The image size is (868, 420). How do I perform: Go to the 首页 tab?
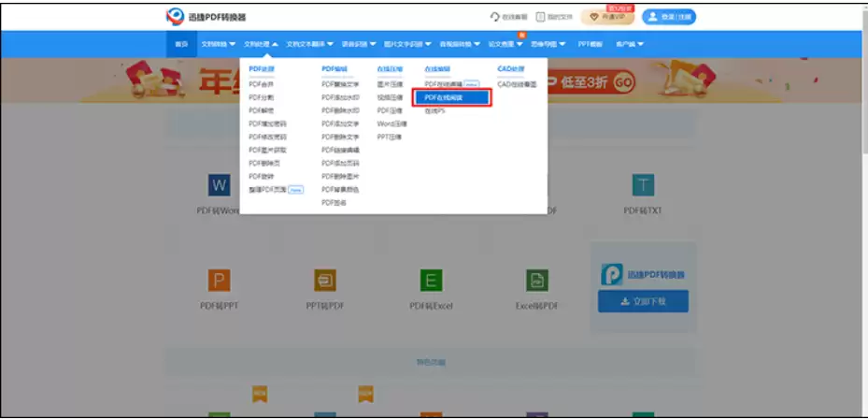(181, 44)
